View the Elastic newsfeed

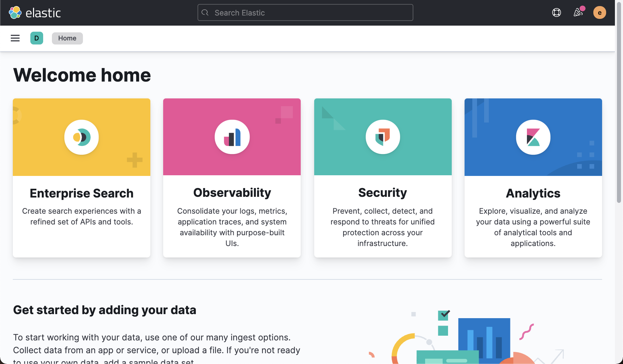point(578,12)
